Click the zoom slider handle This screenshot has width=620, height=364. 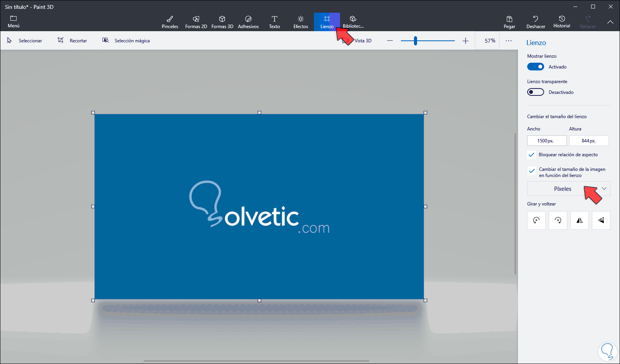pyautogui.click(x=416, y=41)
